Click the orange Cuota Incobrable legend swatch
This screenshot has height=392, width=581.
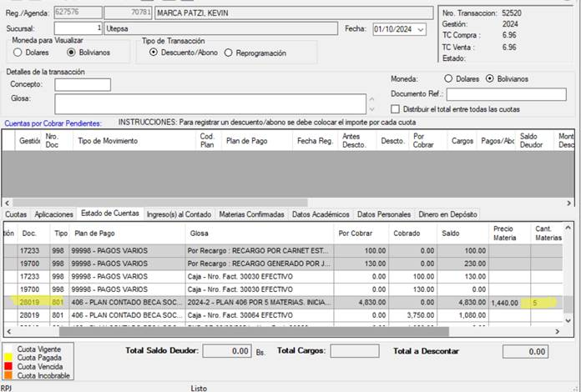click(x=8, y=375)
